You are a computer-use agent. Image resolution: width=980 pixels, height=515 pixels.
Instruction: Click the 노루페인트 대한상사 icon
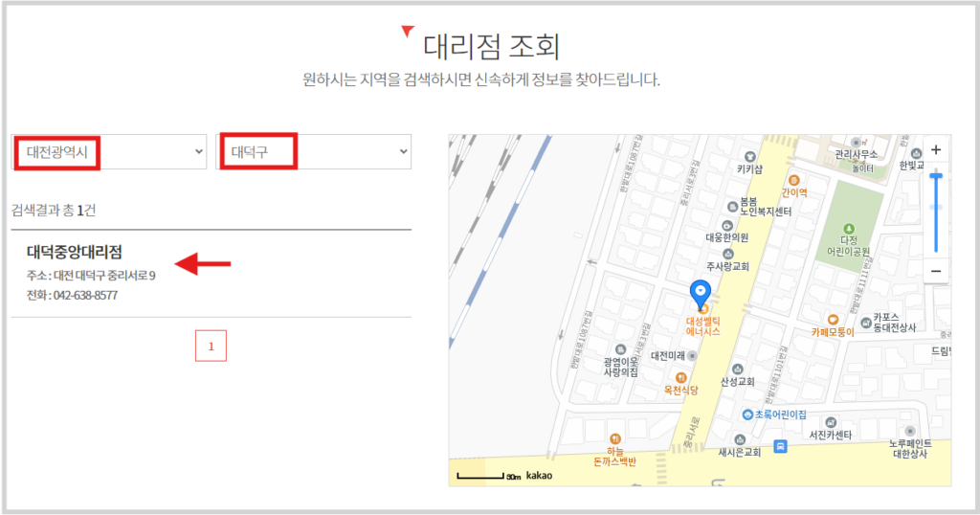pos(910,431)
